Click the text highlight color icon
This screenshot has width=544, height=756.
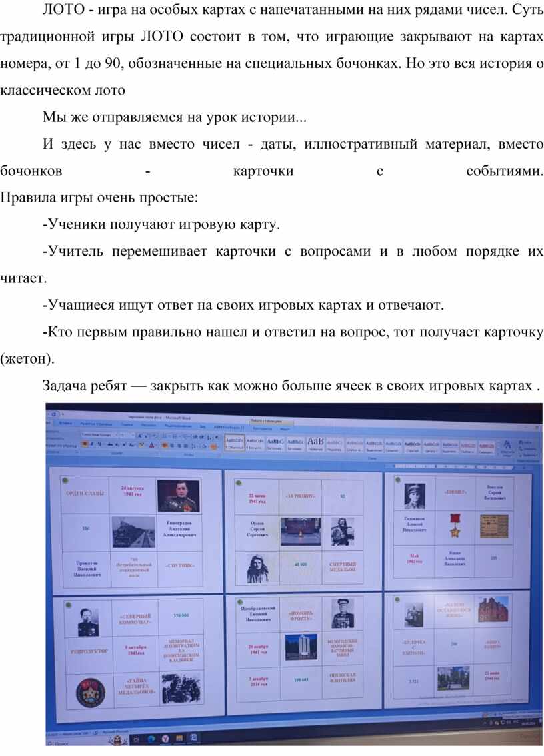(x=142, y=444)
